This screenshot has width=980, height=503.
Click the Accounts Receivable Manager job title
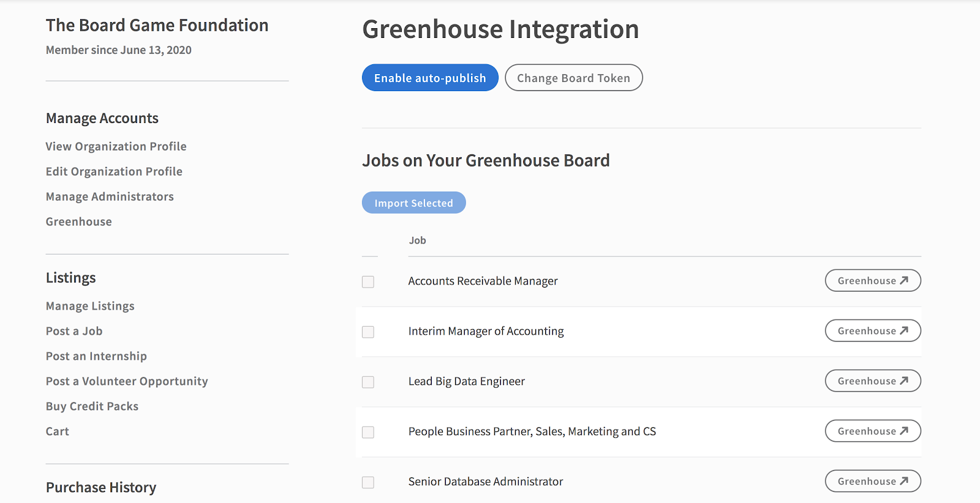(x=483, y=281)
